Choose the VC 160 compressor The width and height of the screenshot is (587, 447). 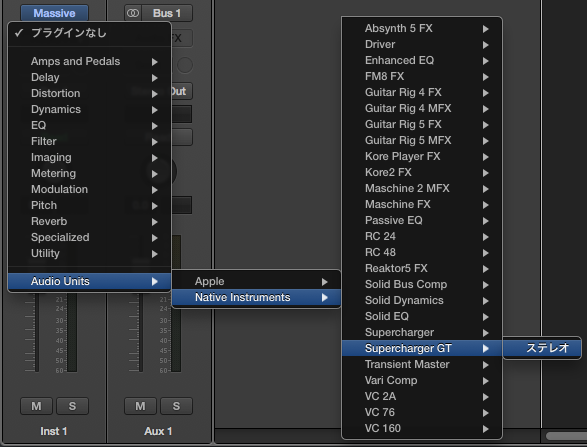422,429
